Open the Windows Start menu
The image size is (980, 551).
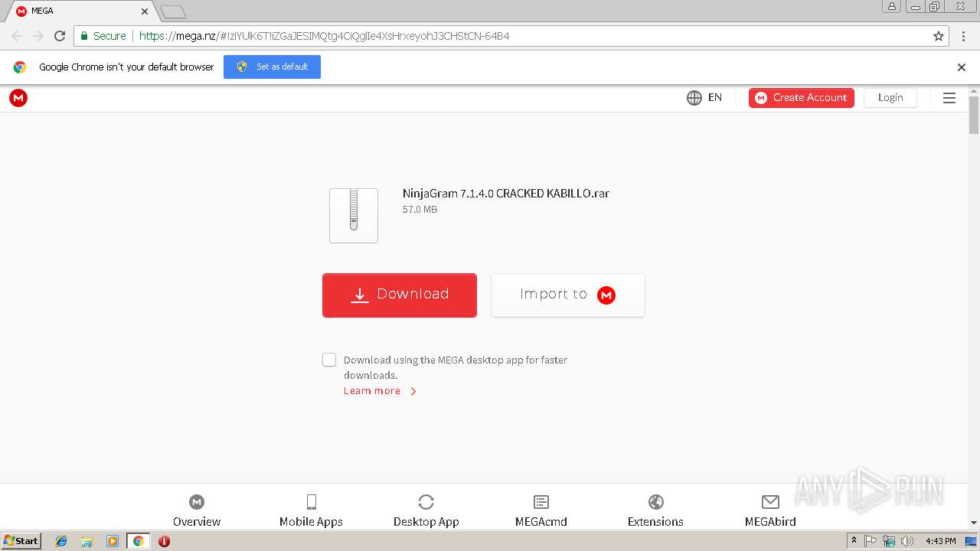pyautogui.click(x=21, y=541)
